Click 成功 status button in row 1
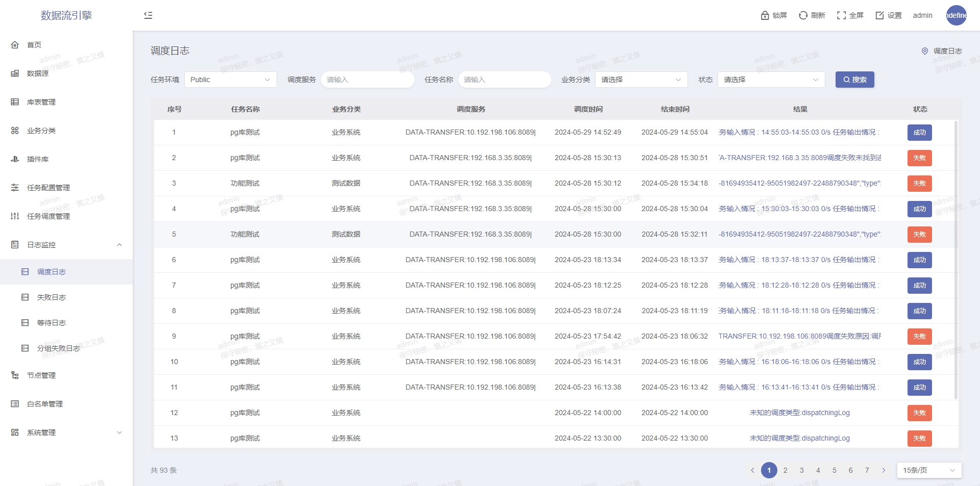The width and height of the screenshot is (980, 486). pyautogui.click(x=920, y=133)
